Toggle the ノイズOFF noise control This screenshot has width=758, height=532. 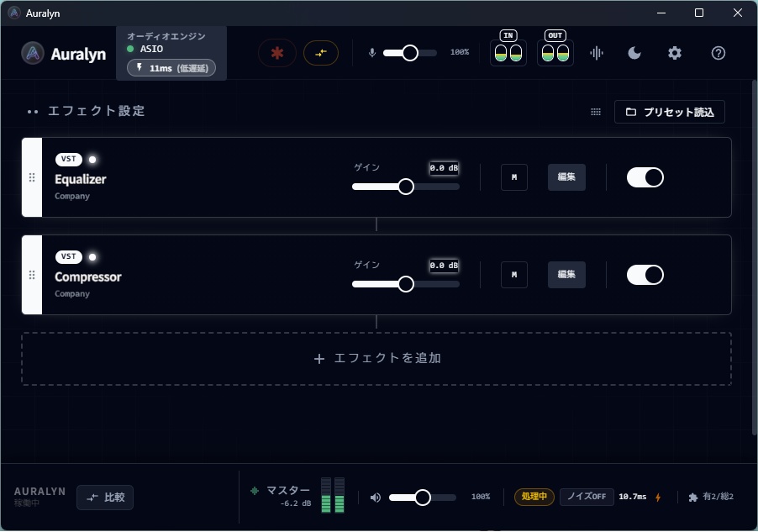click(586, 497)
